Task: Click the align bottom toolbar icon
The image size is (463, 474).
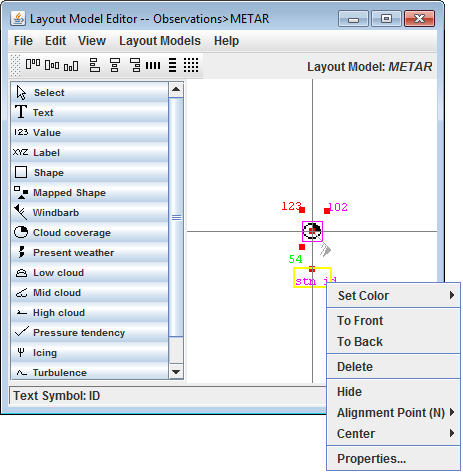Action: coord(71,66)
